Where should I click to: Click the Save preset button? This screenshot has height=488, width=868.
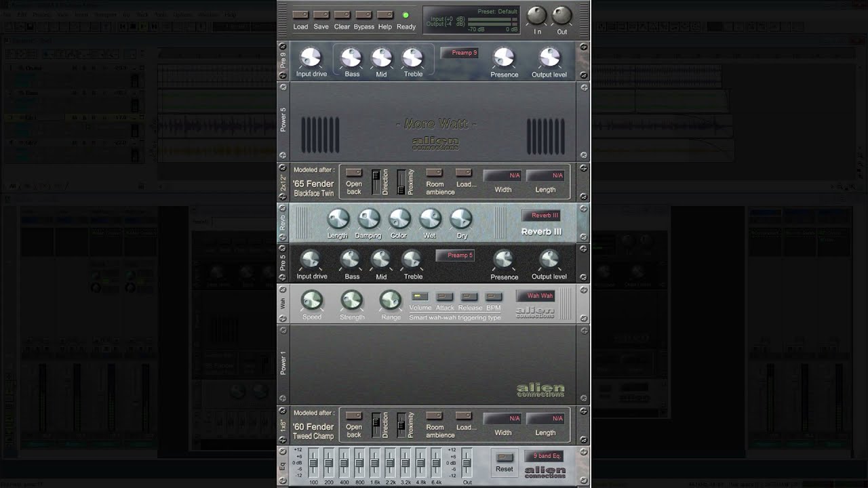coord(321,15)
